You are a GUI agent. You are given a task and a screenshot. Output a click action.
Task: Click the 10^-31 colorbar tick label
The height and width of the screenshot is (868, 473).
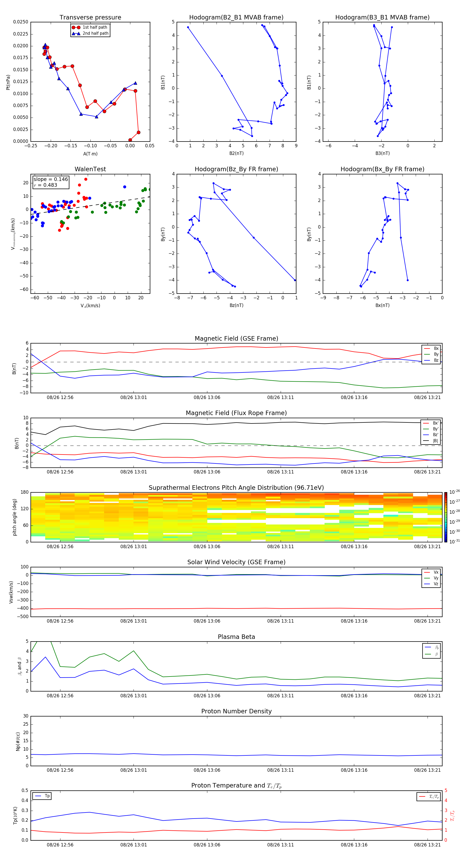(x=455, y=542)
